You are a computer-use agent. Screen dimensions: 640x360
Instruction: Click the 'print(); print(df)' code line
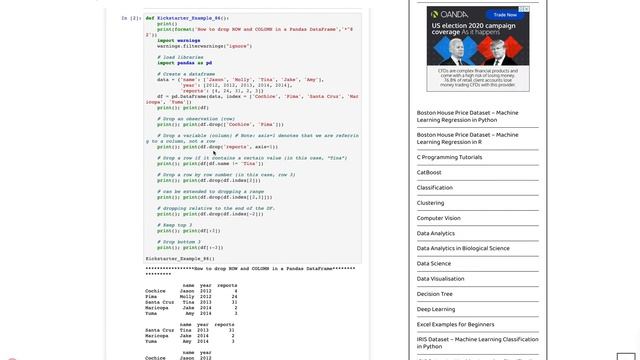coord(183,108)
